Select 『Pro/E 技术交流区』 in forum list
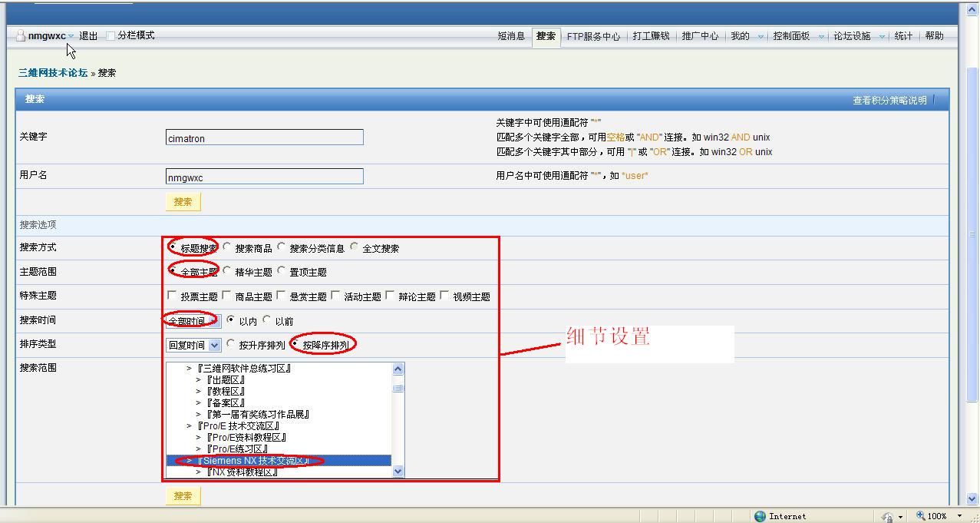This screenshot has width=980, height=523. 238,426
